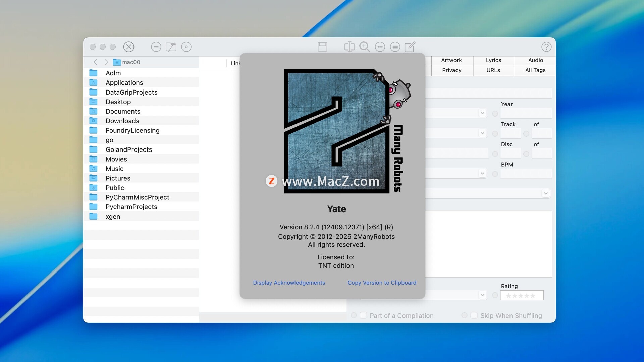
Task: Switch to the Artwork tab
Action: 451,60
